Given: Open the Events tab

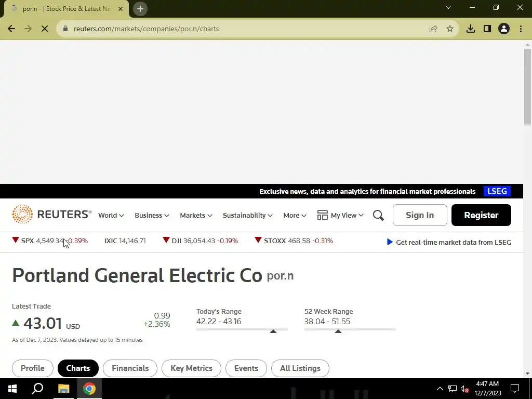Looking at the screenshot, I should point(246,368).
